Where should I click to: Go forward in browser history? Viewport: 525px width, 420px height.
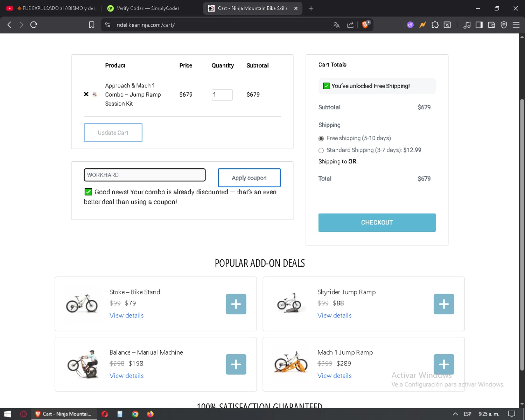pyautogui.click(x=21, y=25)
